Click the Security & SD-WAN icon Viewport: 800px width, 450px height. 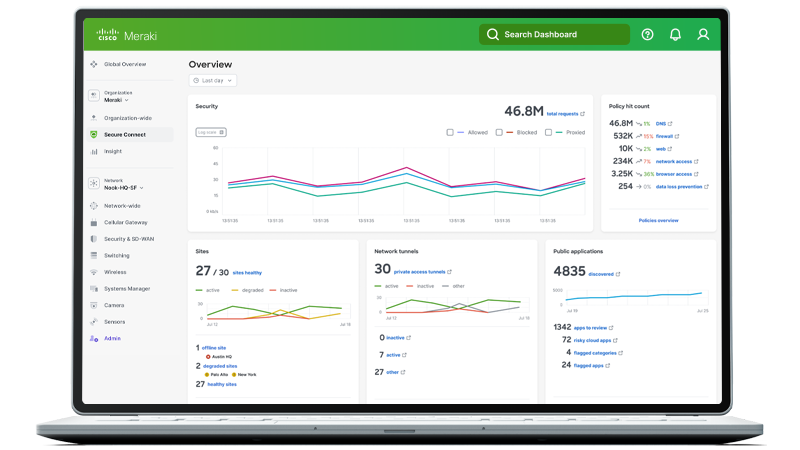93,239
